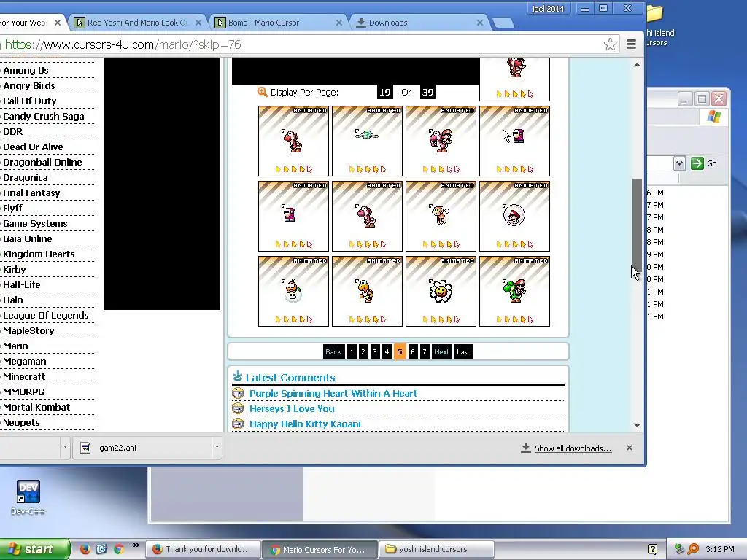The height and width of the screenshot is (560, 747).
Task: Click the magnifier icon beside Display Per Page
Action: click(262, 91)
